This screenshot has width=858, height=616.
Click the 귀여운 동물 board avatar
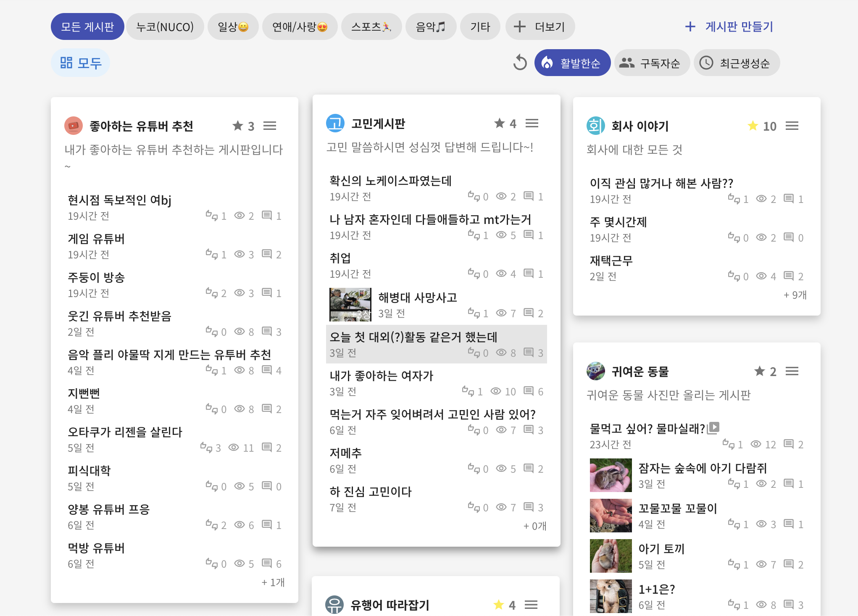[x=595, y=371]
